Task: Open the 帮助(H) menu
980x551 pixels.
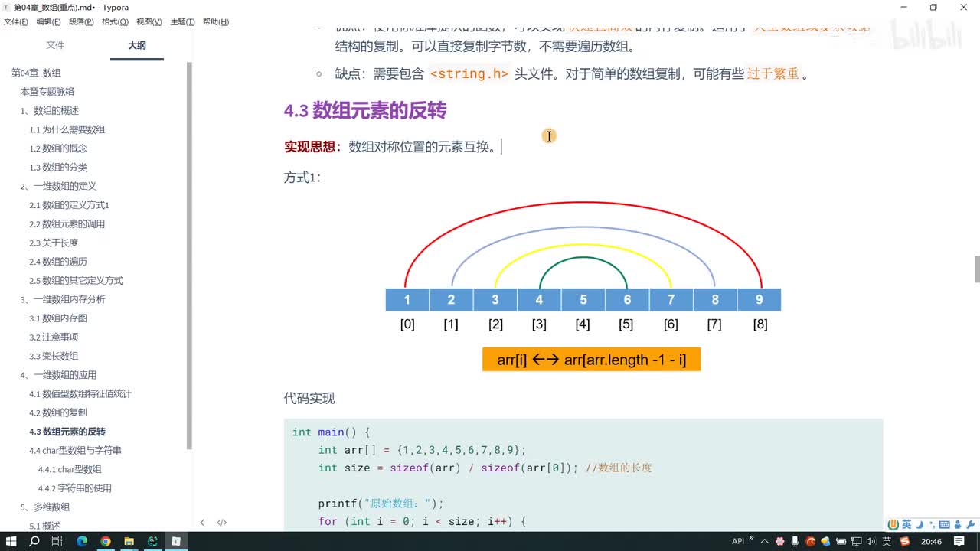Action: tap(216, 22)
